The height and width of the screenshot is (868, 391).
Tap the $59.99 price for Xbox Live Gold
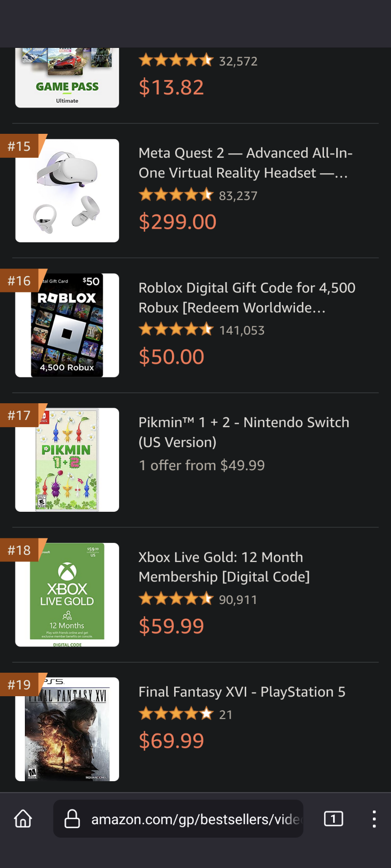[x=171, y=626]
